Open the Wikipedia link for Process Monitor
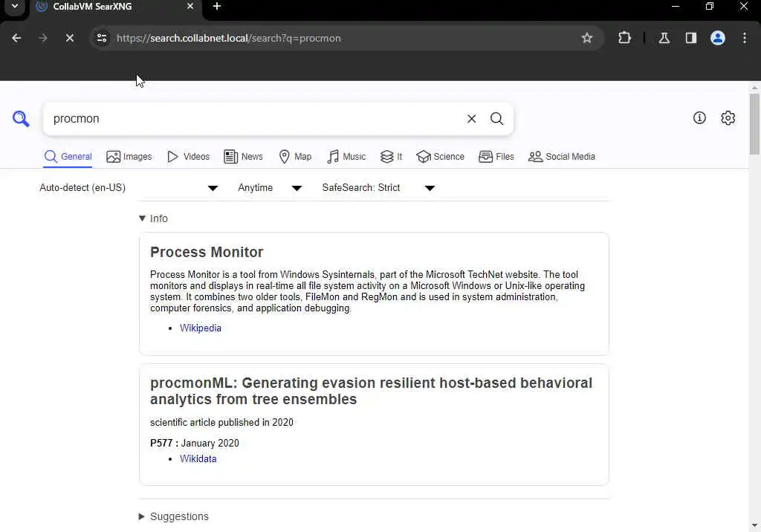 click(201, 328)
